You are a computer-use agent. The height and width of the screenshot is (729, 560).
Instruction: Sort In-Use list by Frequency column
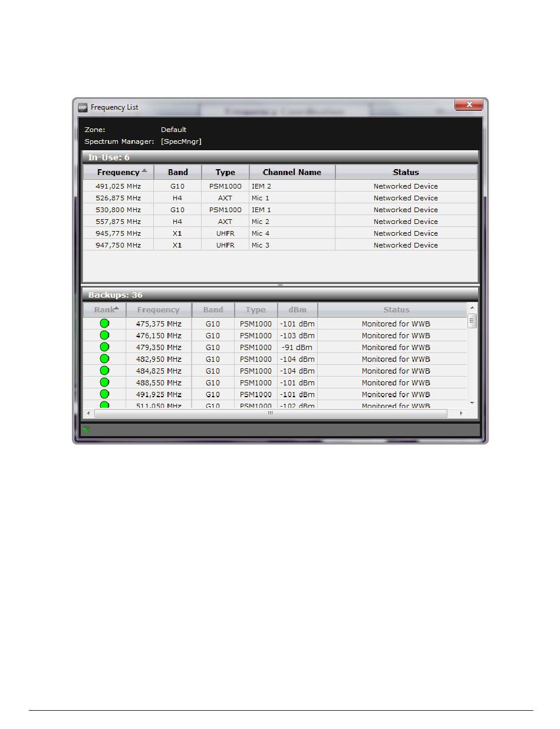pyautogui.click(x=118, y=172)
